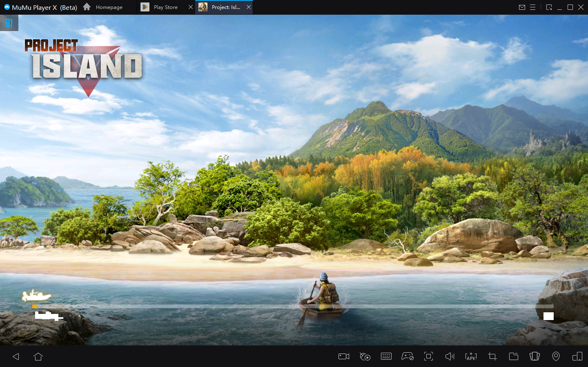
Task: Open the virtual location pin tool
Action: pos(556,356)
